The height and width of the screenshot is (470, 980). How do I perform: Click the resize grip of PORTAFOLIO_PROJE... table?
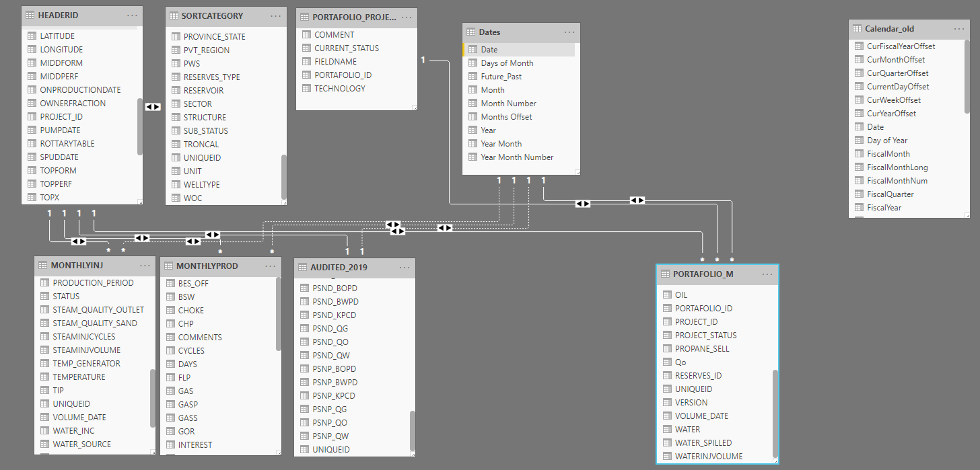point(415,108)
